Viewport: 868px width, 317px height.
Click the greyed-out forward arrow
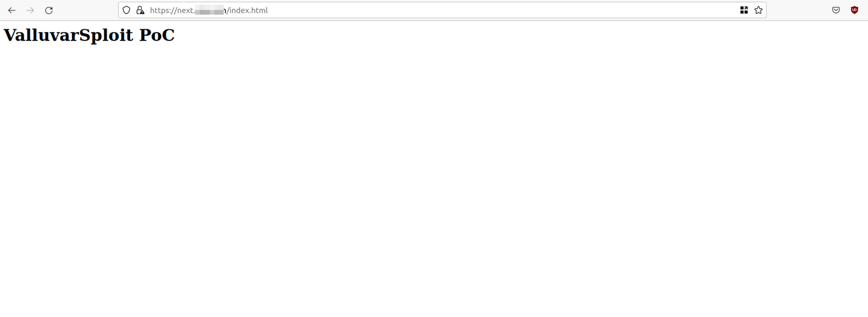pos(30,11)
